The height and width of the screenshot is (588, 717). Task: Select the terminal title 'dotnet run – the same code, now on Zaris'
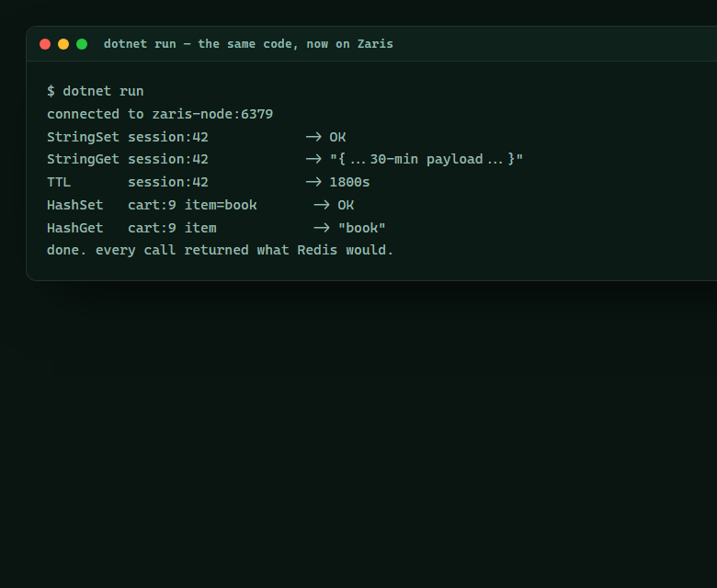tap(248, 44)
